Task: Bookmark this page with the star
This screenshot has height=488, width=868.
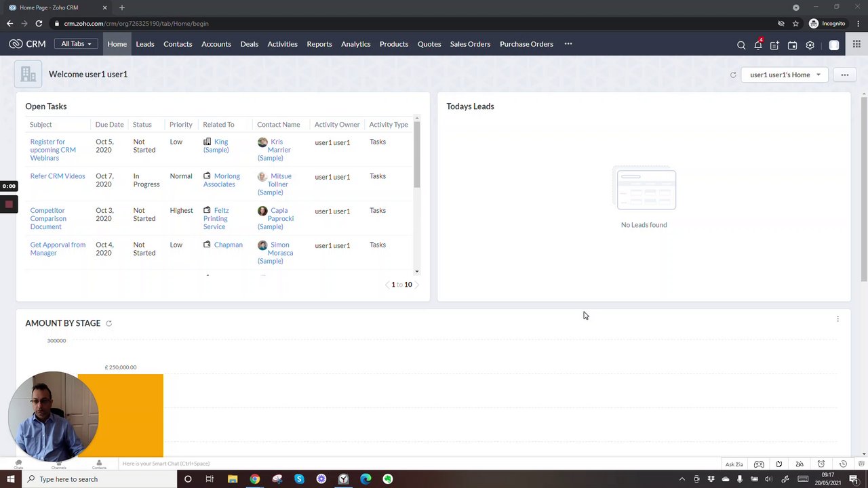Action: click(x=795, y=24)
